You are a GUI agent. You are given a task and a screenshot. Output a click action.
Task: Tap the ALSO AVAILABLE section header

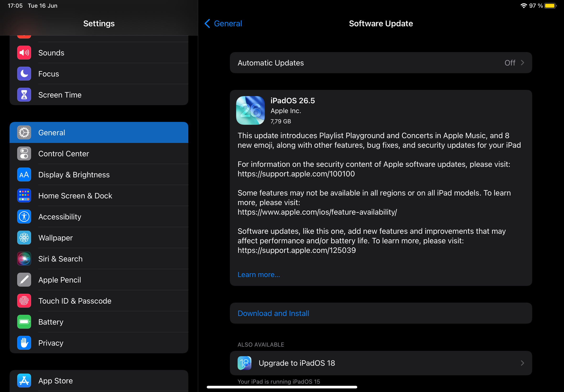pos(261,345)
